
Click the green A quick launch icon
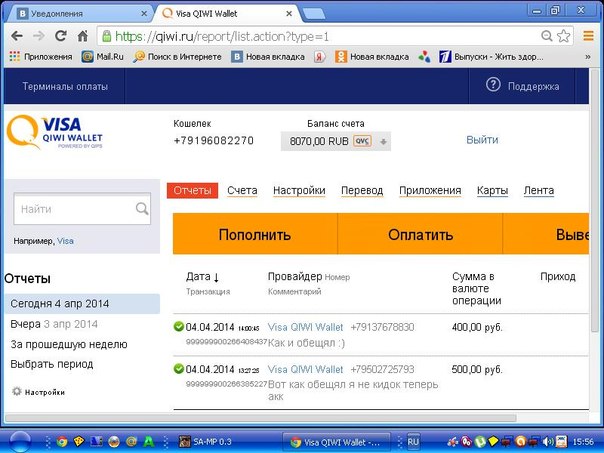coord(149,441)
